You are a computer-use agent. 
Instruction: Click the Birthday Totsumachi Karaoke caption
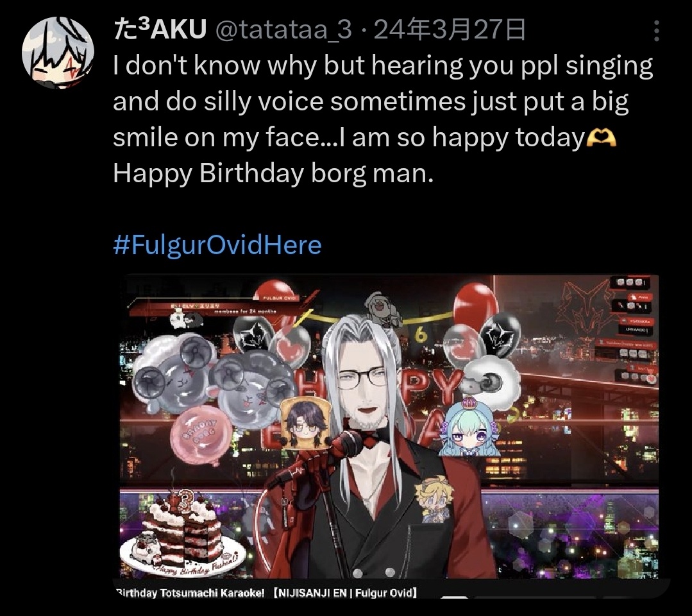coord(266,593)
